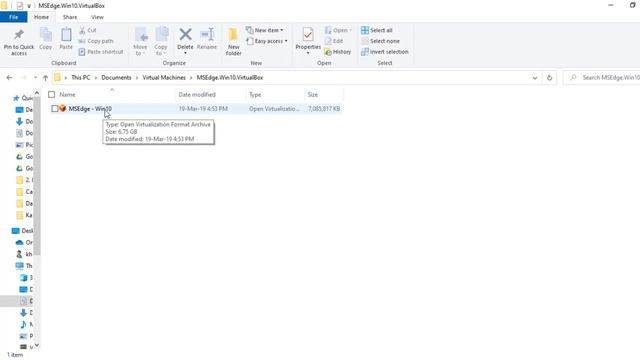Select the MSEdge - Win10 file name
This screenshot has height=360, width=640.
tap(90, 109)
